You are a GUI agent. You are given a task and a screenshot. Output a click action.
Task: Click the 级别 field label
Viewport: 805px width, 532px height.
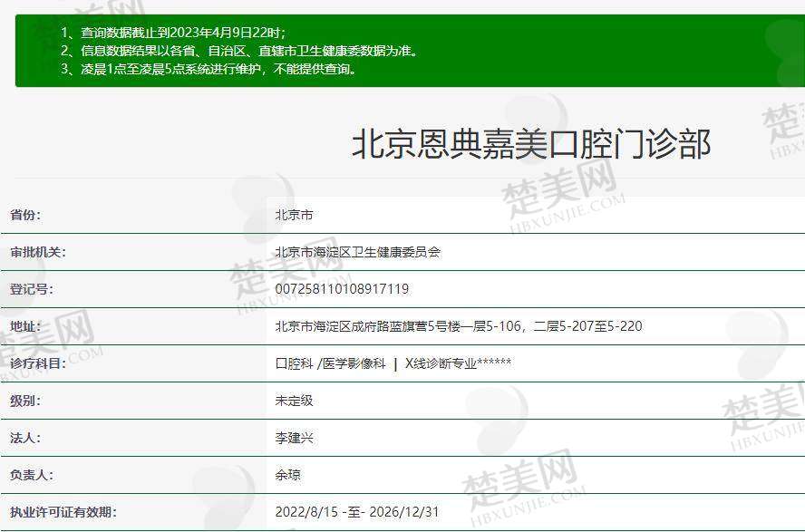coord(25,401)
